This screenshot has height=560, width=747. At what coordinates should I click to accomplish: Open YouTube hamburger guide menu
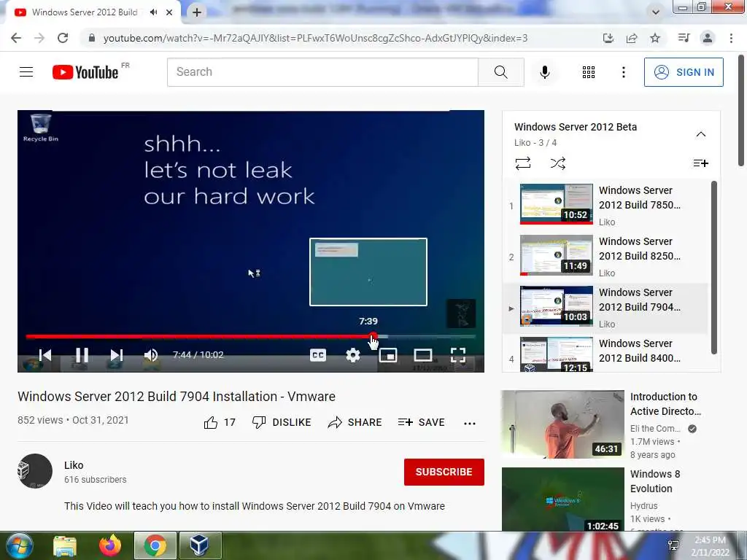(x=26, y=72)
